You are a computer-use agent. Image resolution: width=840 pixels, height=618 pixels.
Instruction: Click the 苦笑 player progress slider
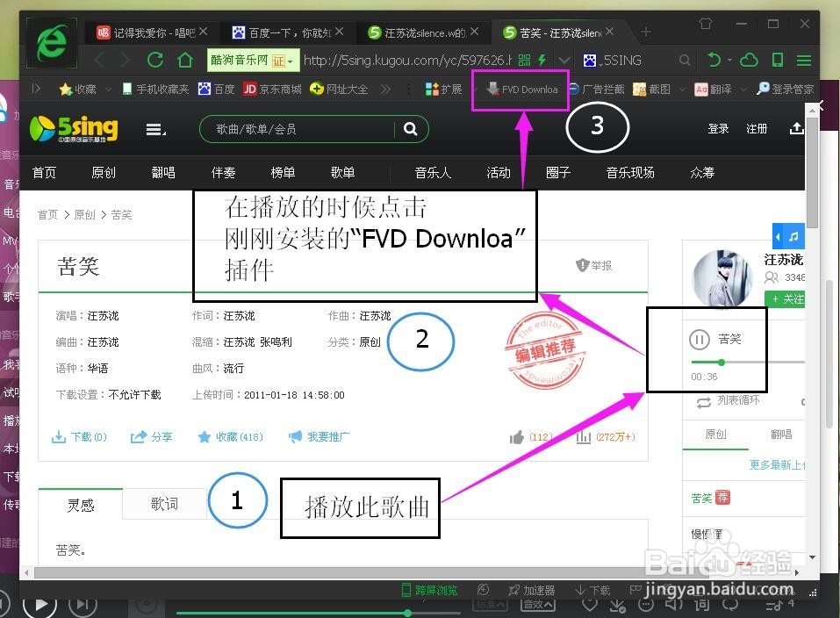click(x=748, y=363)
